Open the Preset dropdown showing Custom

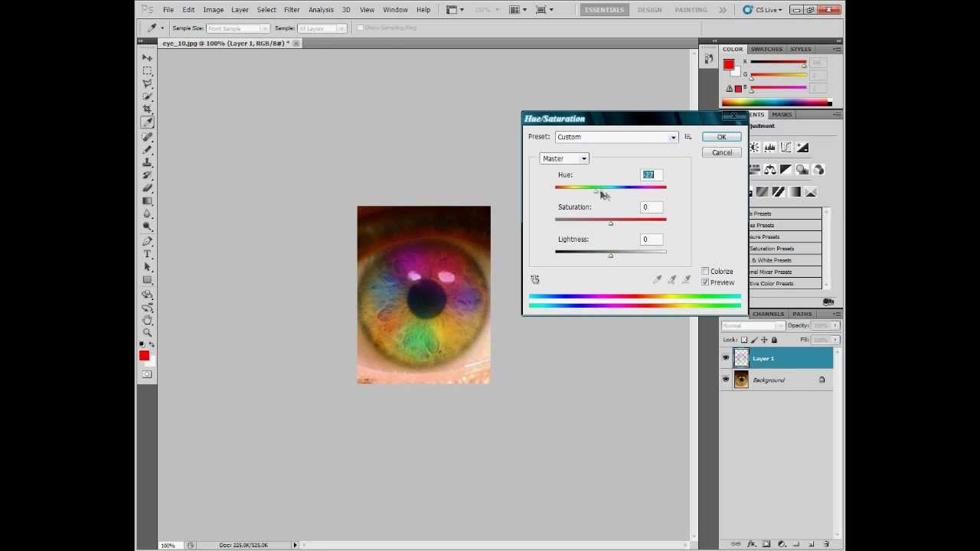(616, 137)
